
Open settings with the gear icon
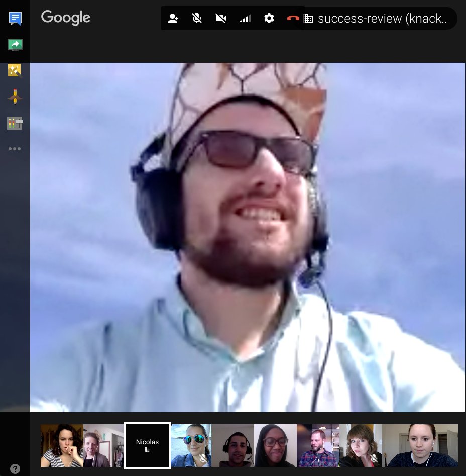coord(269,18)
